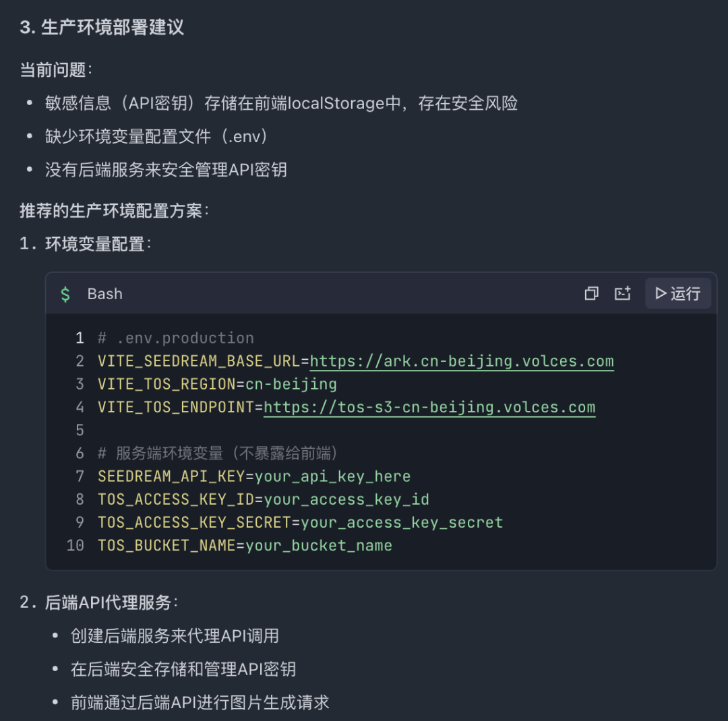Click the '3. 生产环境部署建议' heading
The image size is (728, 721).
(102, 28)
